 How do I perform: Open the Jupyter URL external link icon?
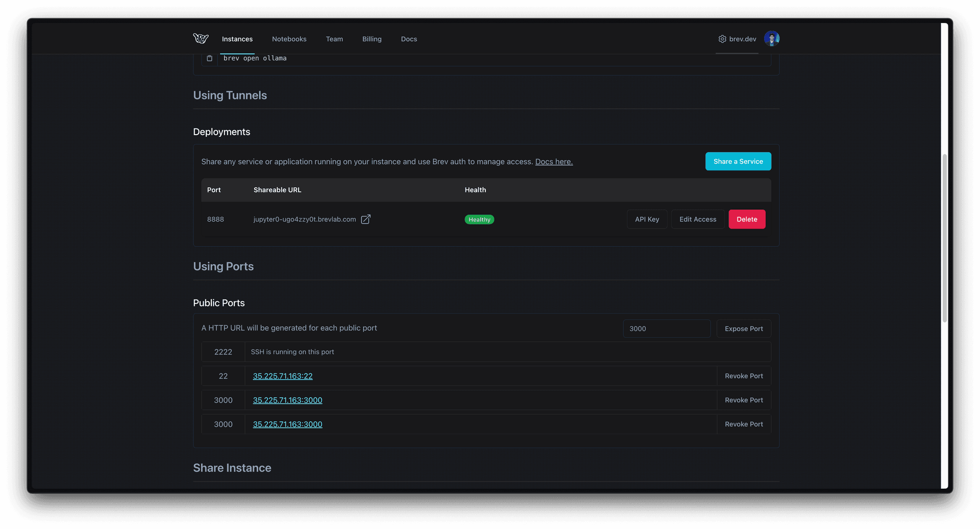point(365,219)
